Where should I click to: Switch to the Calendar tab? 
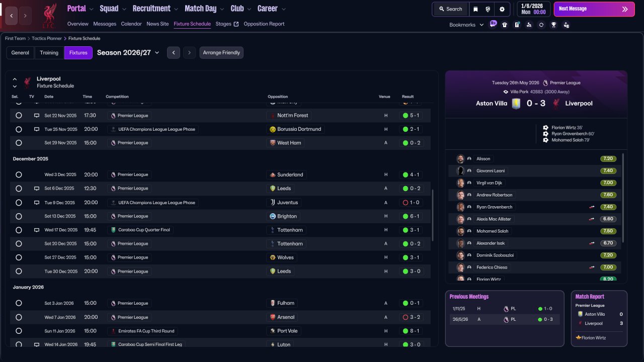(131, 24)
